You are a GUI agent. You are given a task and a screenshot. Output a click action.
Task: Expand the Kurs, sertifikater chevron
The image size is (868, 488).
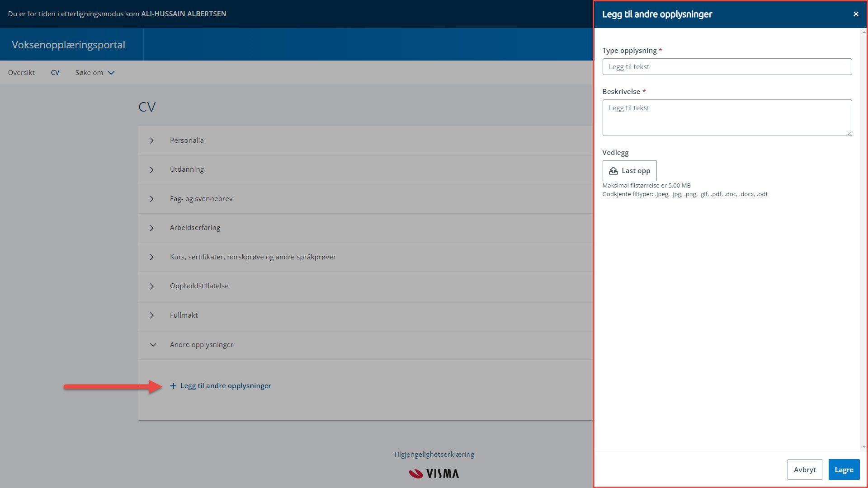click(152, 257)
